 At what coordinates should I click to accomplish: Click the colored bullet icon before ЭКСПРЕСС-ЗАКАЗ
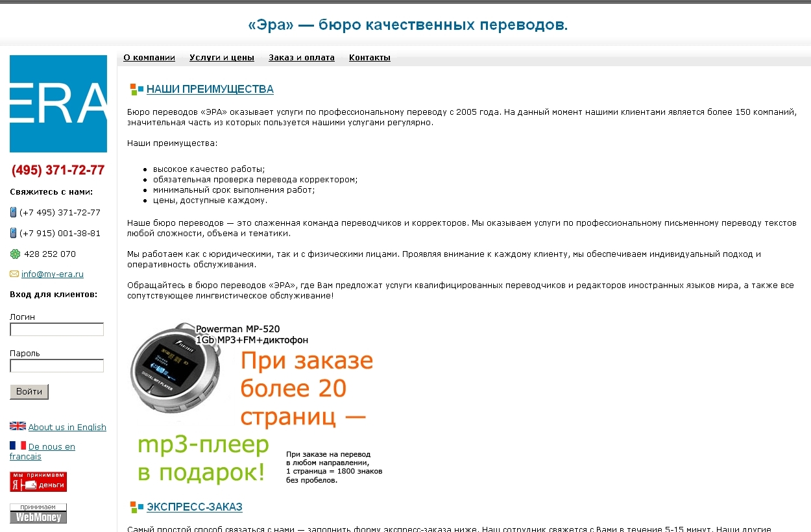[x=136, y=507]
